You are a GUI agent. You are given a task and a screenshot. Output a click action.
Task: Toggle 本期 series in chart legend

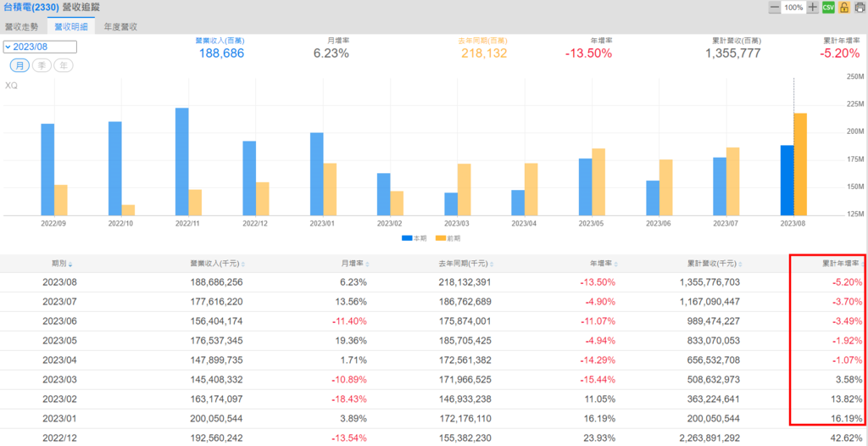[x=414, y=237]
